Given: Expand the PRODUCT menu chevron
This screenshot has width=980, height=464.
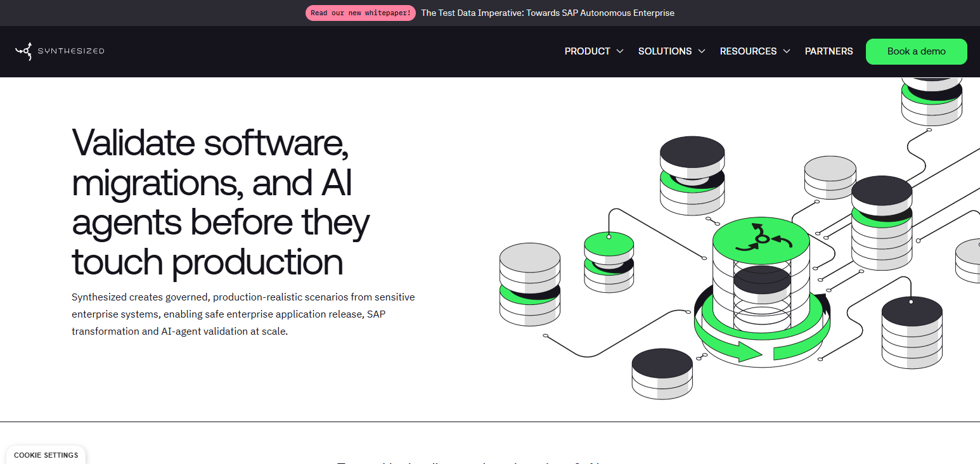Looking at the screenshot, I should (x=620, y=51).
